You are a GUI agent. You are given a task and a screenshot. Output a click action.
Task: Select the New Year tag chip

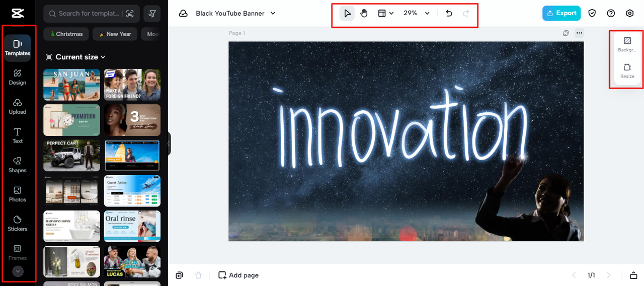(x=115, y=34)
